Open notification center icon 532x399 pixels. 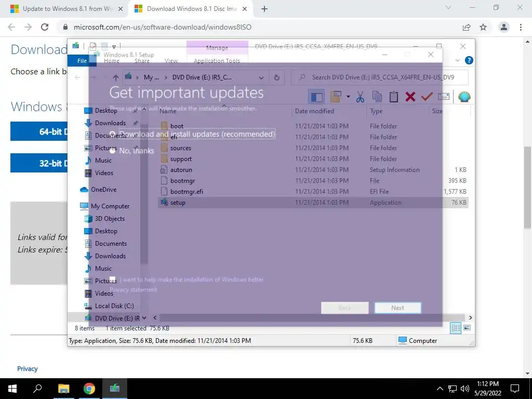point(515,389)
